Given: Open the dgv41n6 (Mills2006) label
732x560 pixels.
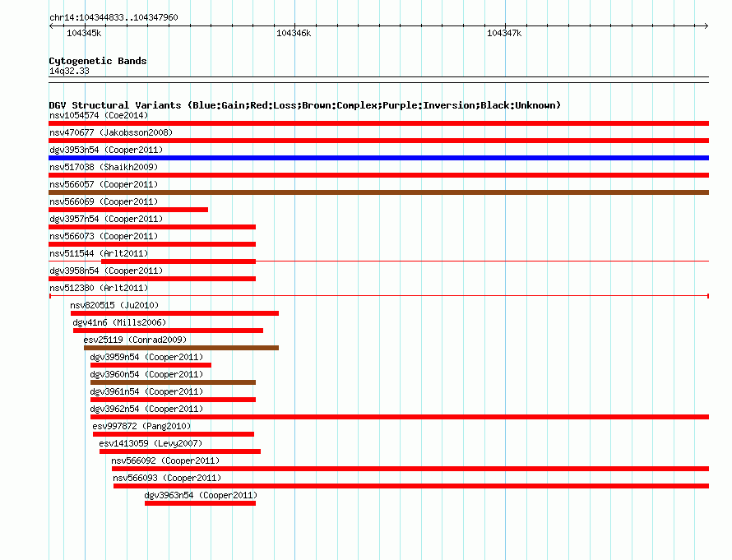Looking at the screenshot, I should (x=119, y=322).
